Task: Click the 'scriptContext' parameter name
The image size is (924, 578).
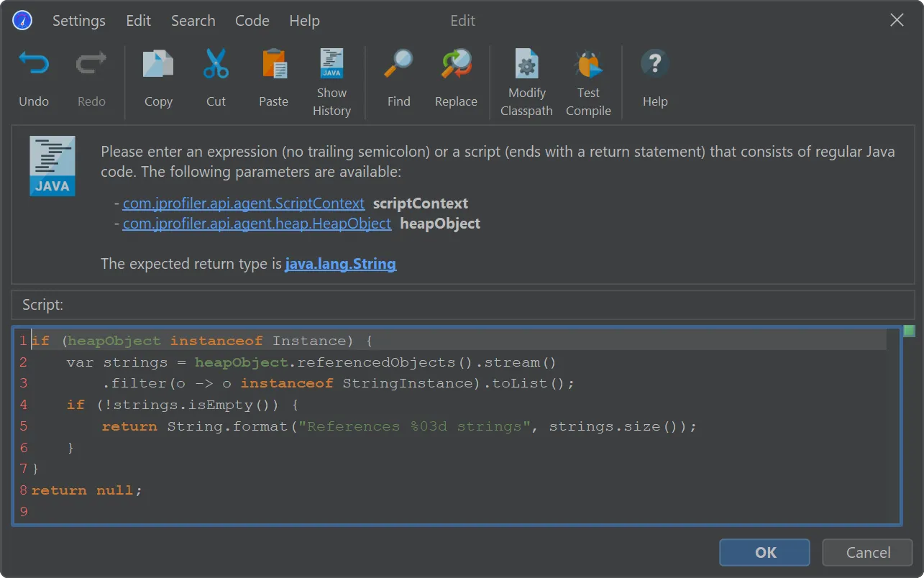Action: coord(421,203)
